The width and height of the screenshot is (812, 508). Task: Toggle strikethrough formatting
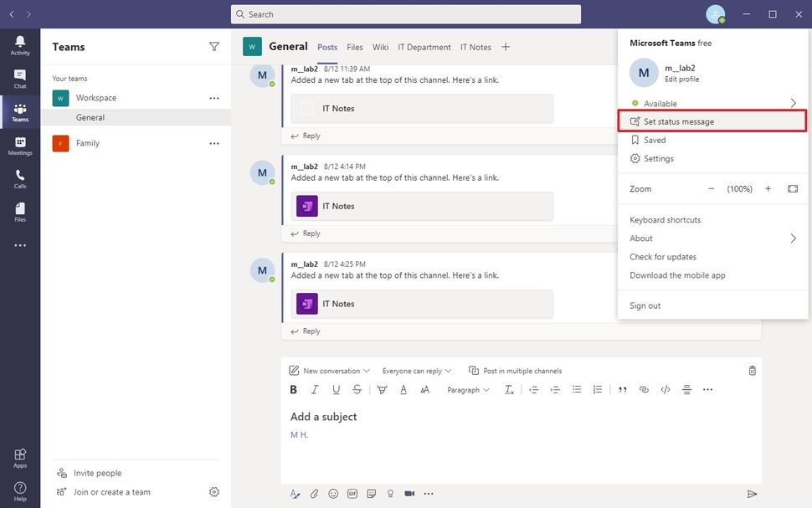coord(357,389)
